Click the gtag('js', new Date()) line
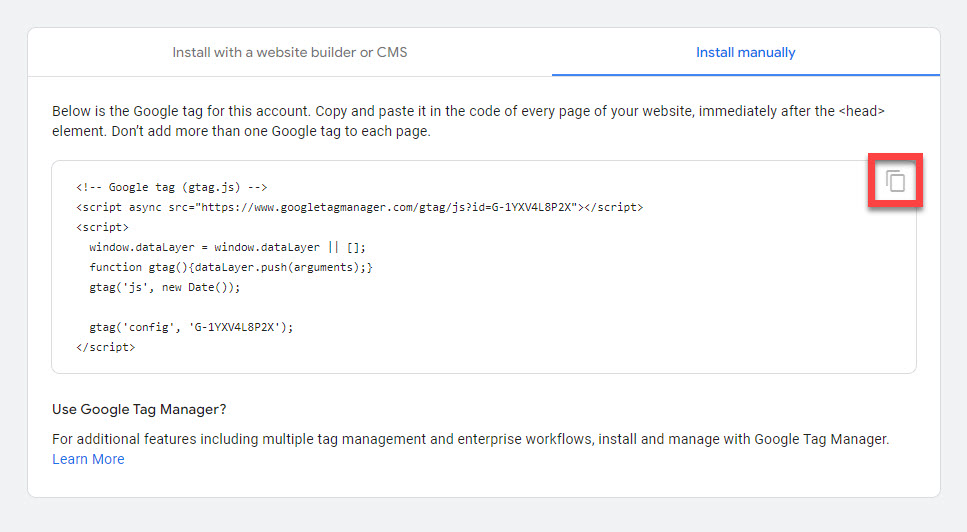The width and height of the screenshot is (967, 532). [x=165, y=287]
